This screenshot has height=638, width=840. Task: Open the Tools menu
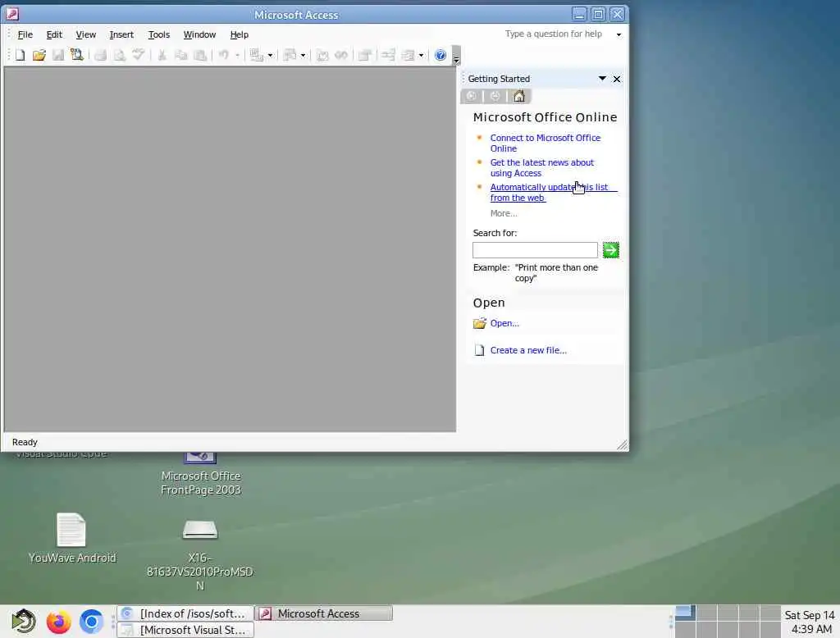(x=158, y=34)
